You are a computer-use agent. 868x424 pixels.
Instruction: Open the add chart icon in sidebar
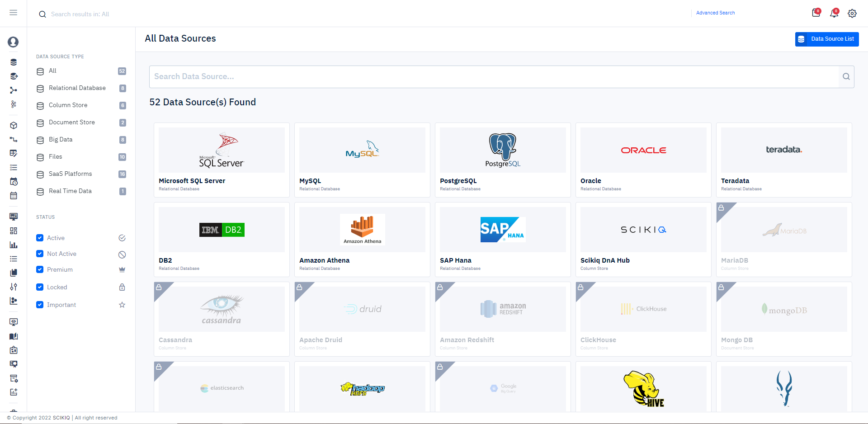pos(14,392)
